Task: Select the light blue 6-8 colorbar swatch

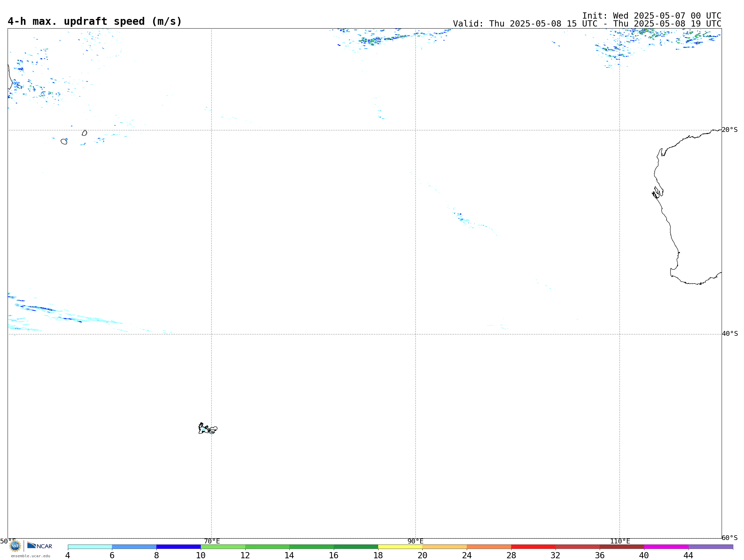Action: point(134,547)
